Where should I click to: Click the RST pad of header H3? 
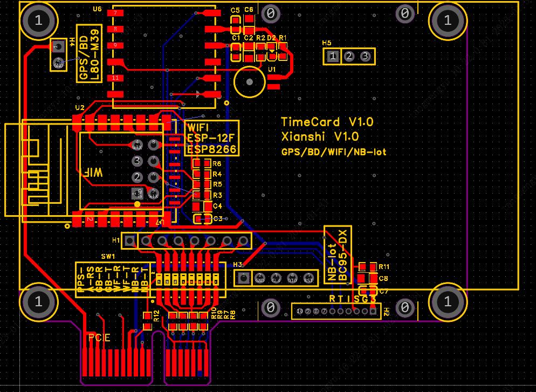[308, 278]
